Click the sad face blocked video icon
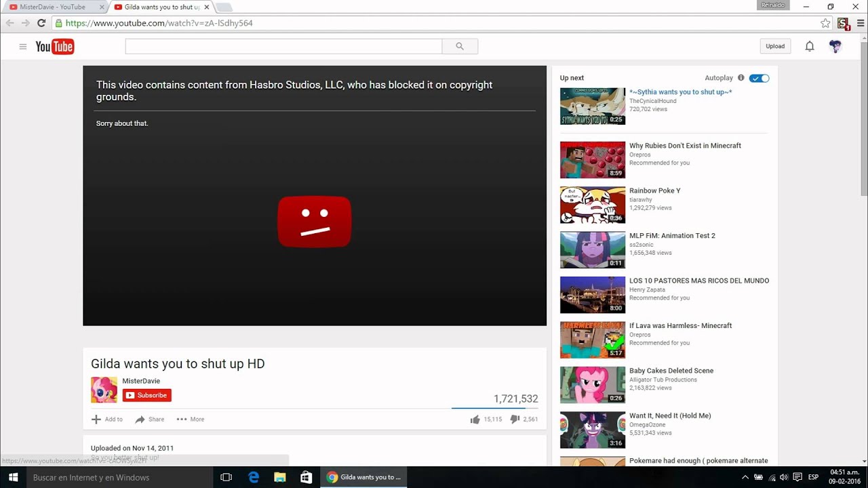868x488 pixels. point(315,222)
